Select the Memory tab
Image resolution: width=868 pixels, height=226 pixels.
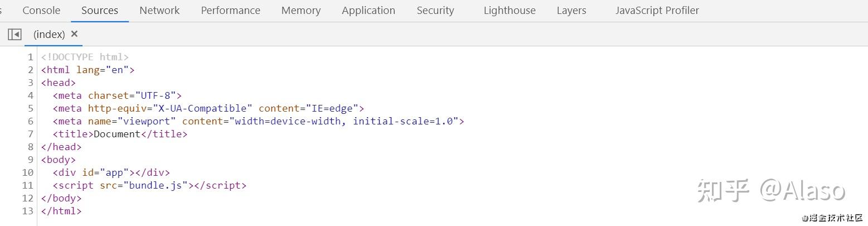tap(301, 11)
